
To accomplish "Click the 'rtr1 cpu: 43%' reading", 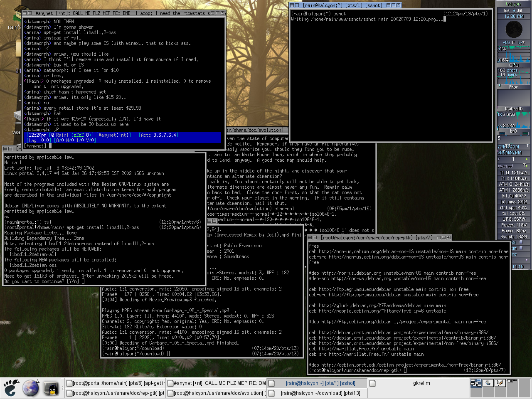I will [x=514, y=207].
